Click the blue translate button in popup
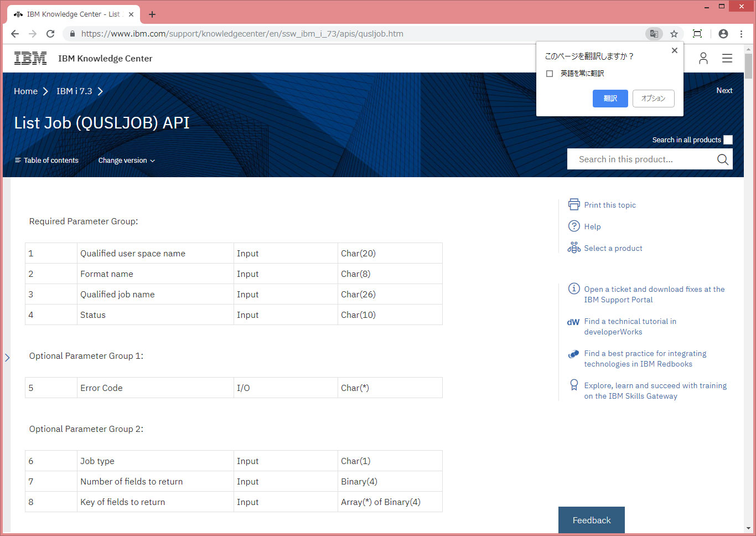Image resolution: width=756 pixels, height=536 pixels. tap(610, 99)
